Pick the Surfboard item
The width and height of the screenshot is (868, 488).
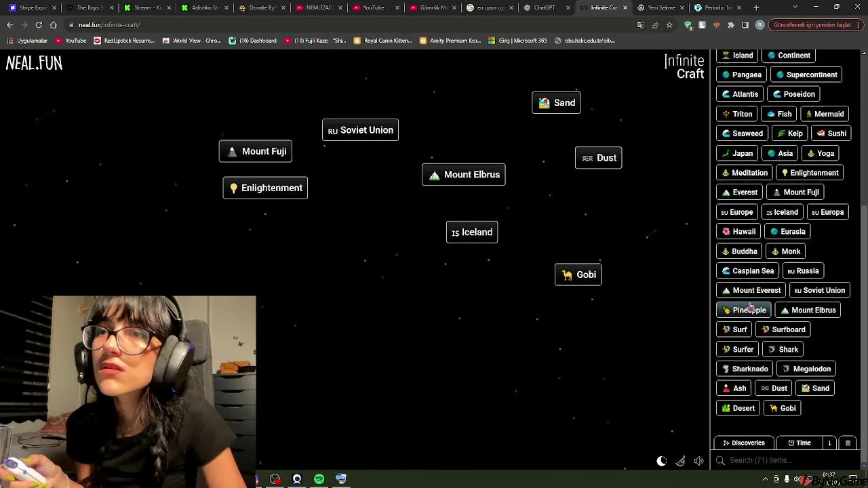click(x=783, y=329)
